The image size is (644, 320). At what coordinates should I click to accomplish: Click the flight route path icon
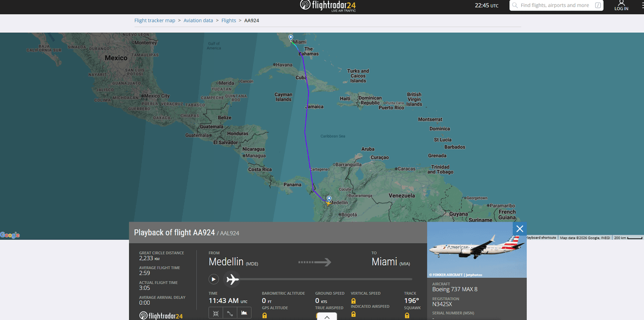tap(230, 313)
